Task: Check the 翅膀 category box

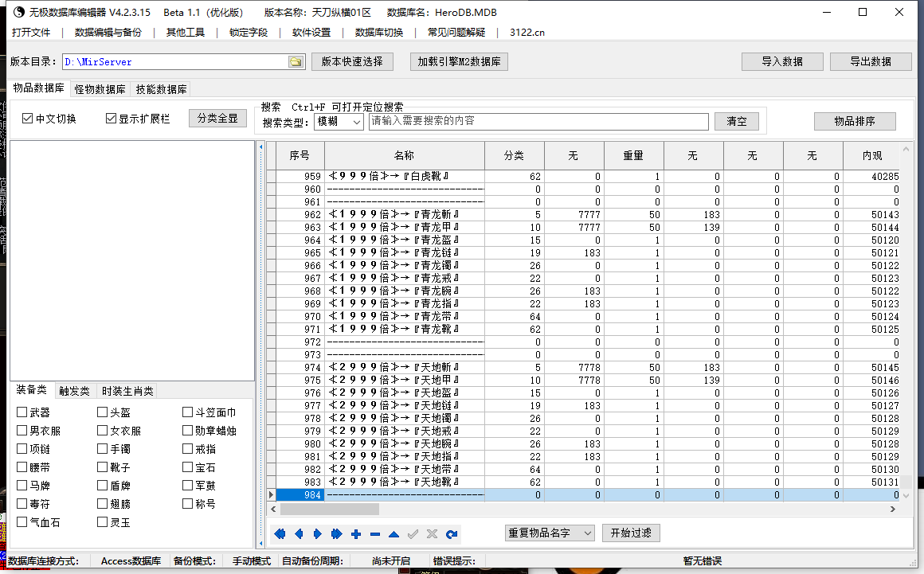Action: click(103, 503)
